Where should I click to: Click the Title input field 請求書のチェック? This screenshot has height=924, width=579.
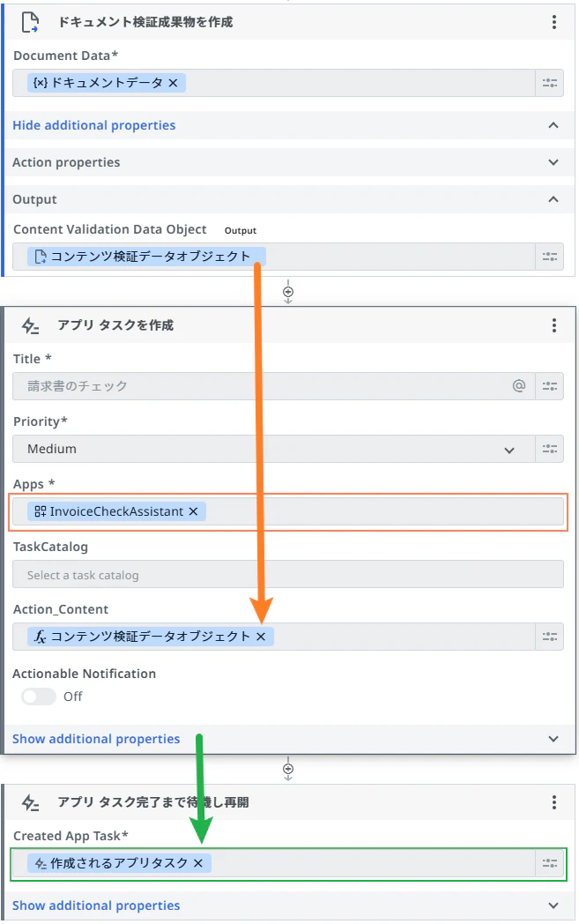[262, 386]
